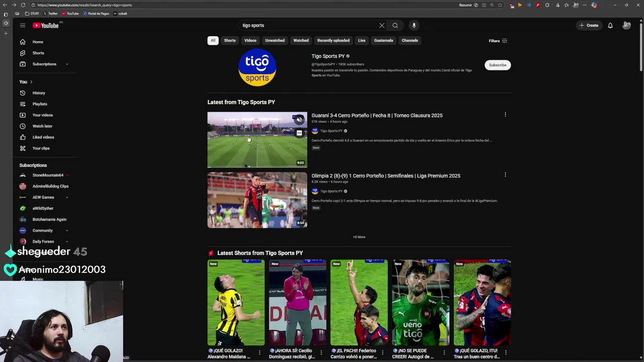Click the browser address bar URL
Screen dimensions: 644x362
[85, 5]
